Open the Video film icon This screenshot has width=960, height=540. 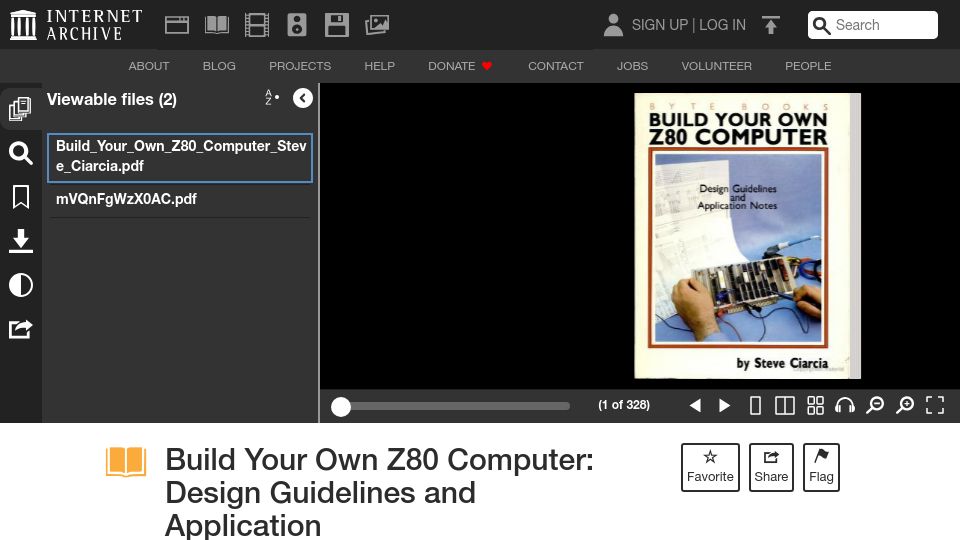pyautogui.click(x=257, y=25)
